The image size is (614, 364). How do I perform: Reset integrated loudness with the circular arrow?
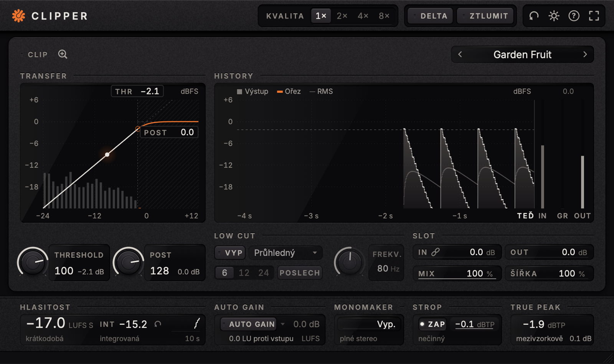point(158,324)
